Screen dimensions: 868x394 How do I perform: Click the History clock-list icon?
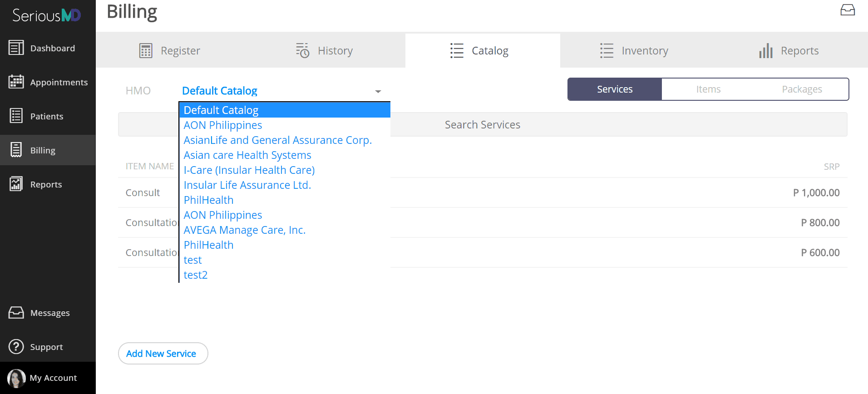point(302,50)
